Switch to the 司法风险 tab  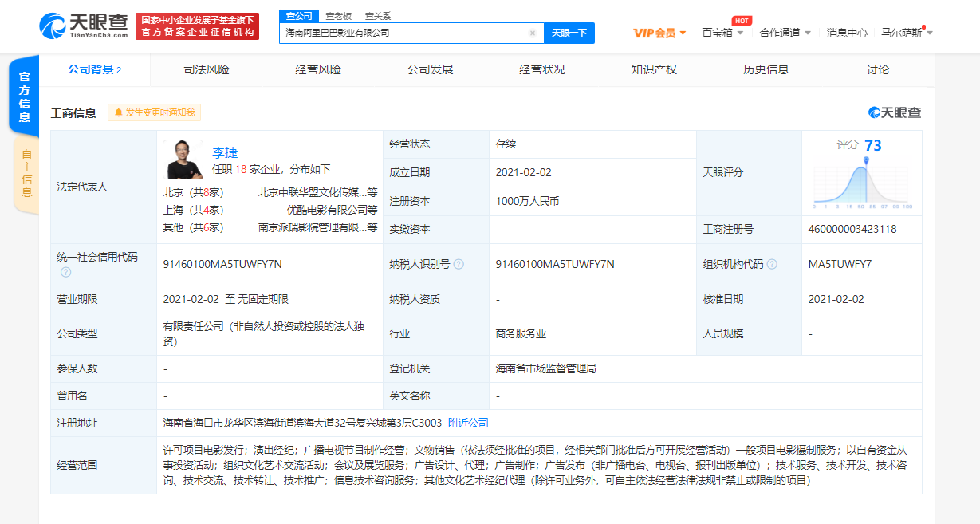(206, 69)
